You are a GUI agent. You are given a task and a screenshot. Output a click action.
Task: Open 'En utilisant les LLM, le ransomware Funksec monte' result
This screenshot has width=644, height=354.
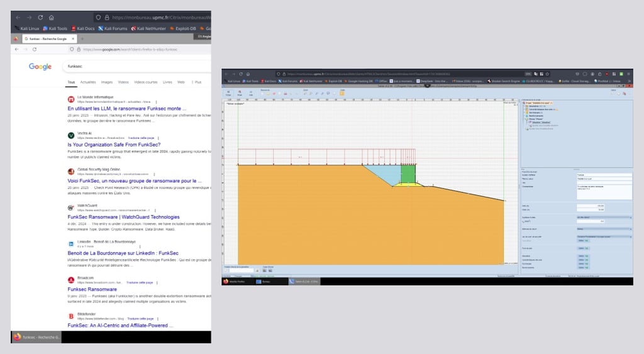click(127, 108)
